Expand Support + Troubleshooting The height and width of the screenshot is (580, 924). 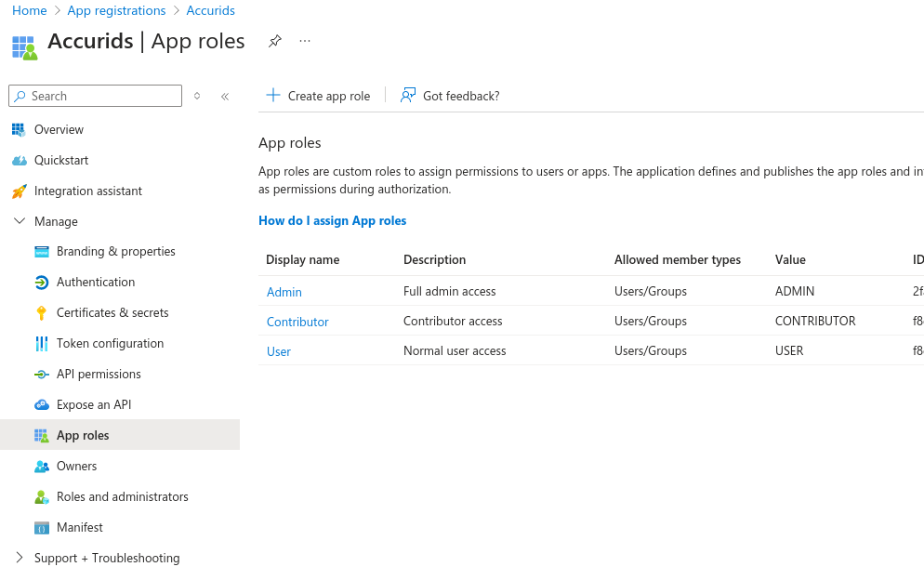click(x=19, y=558)
